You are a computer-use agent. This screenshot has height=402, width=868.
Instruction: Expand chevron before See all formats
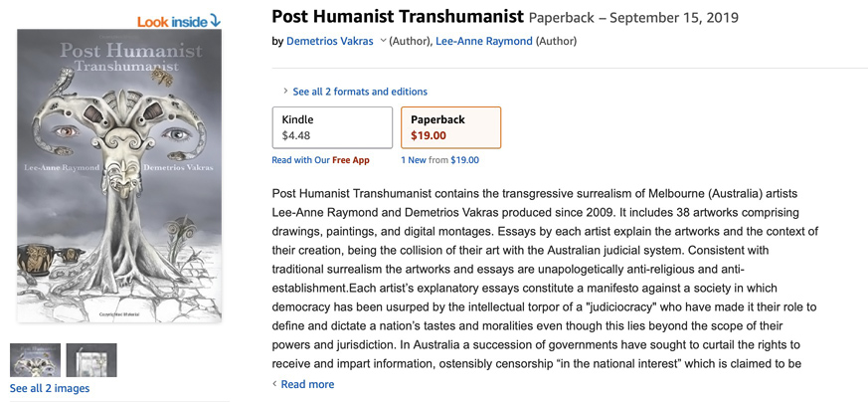point(285,92)
